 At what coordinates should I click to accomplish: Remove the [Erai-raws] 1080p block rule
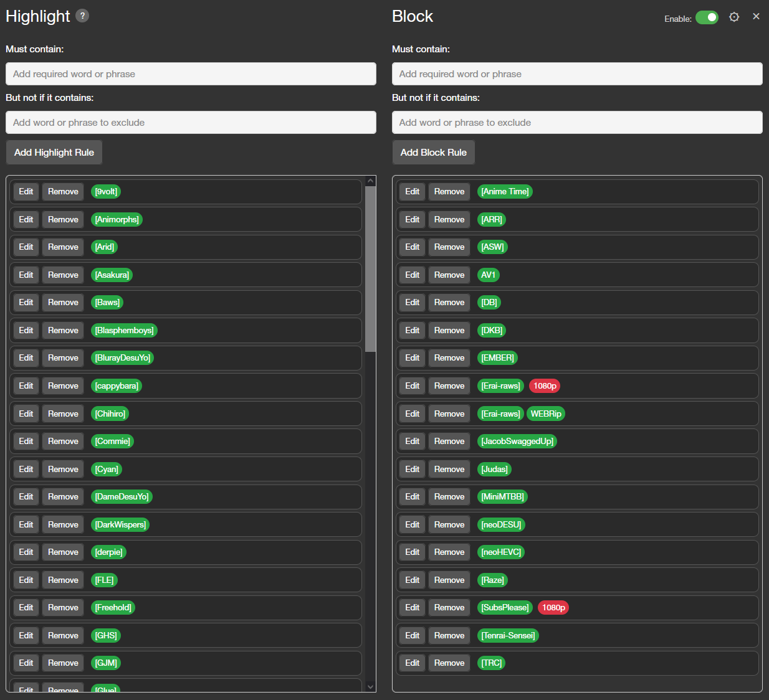tap(449, 385)
